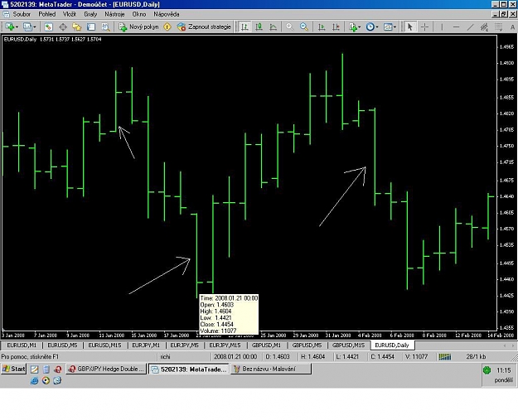Select the Equidistant Channel tool
The width and height of the screenshot is (518, 420).
(485, 27)
